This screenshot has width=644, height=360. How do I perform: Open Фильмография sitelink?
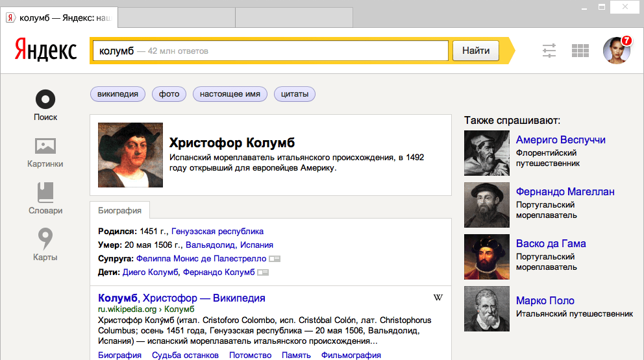[351, 355]
